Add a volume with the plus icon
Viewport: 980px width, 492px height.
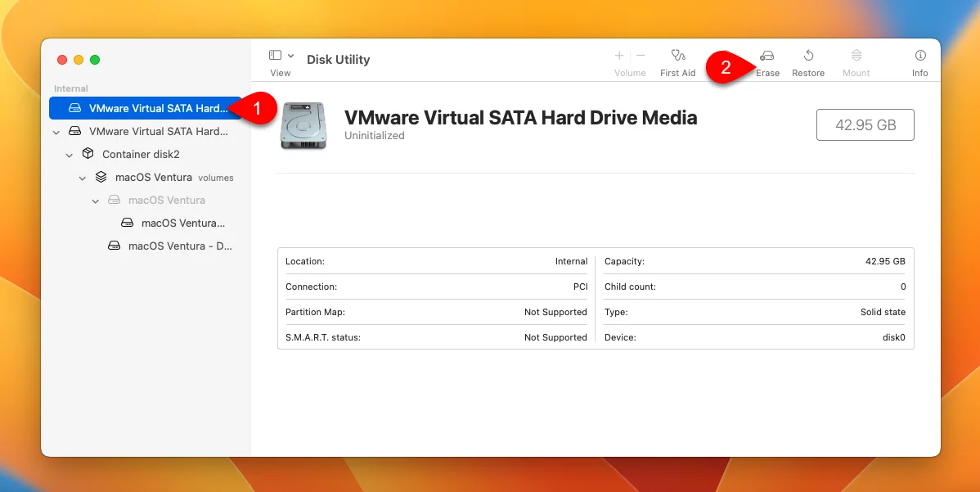pos(619,56)
